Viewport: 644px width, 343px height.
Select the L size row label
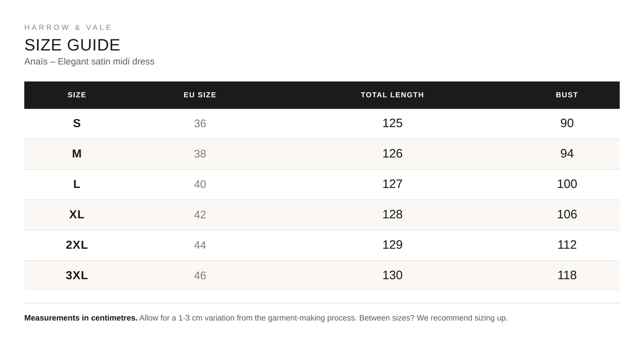(77, 184)
